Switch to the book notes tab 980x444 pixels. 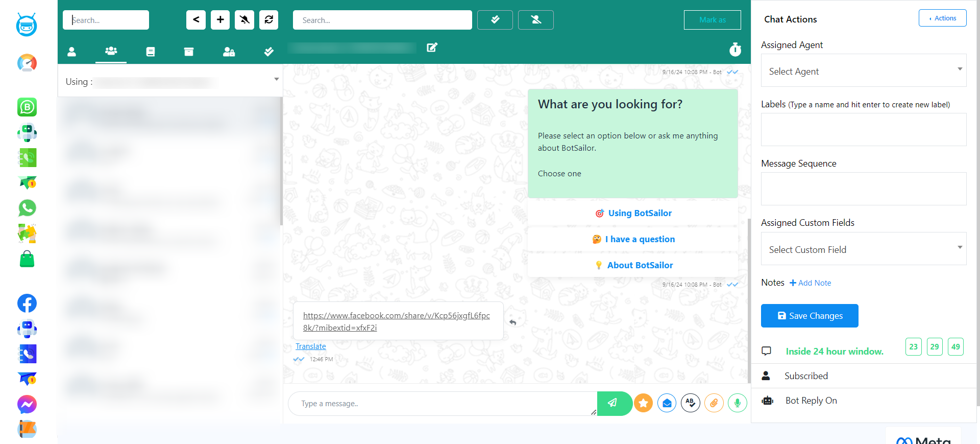tap(150, 52)
